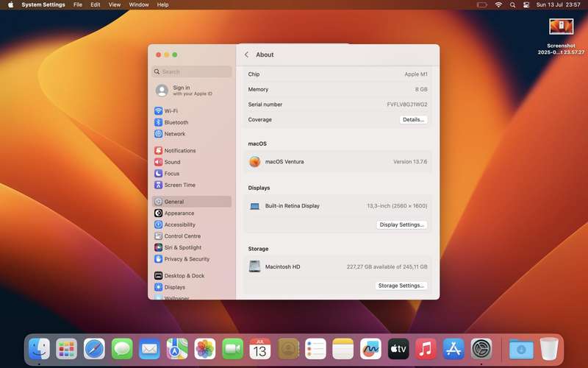Open the System Settings menu
Image resolution: width=588 pixels, height=368 pixels.
[x=43, y=4]
